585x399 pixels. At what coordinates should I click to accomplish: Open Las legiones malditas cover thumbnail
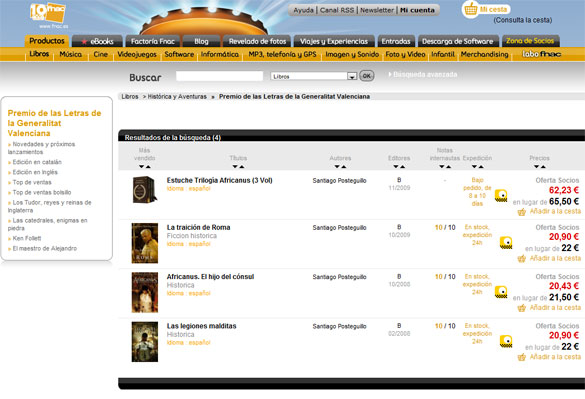145,342
